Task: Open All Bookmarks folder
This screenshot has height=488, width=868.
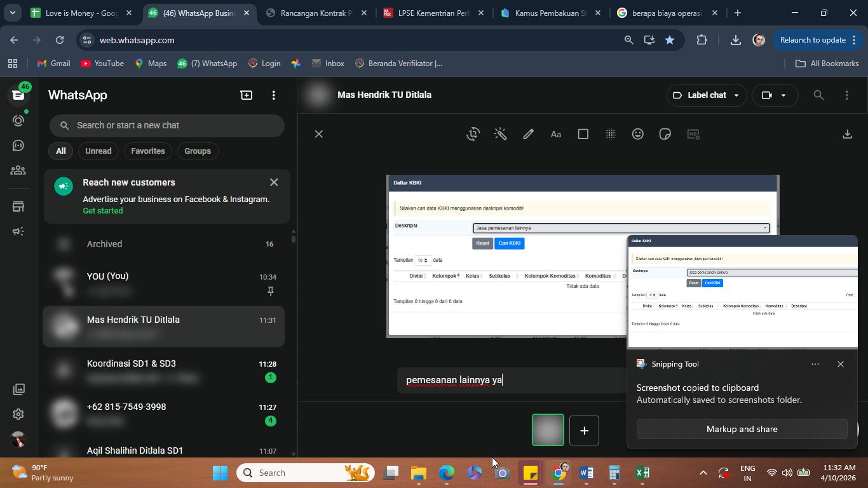Action: tap(827, 64)
